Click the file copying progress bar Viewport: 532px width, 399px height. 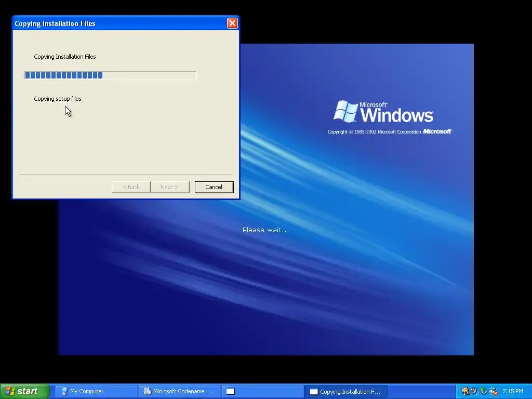point(111,75)
